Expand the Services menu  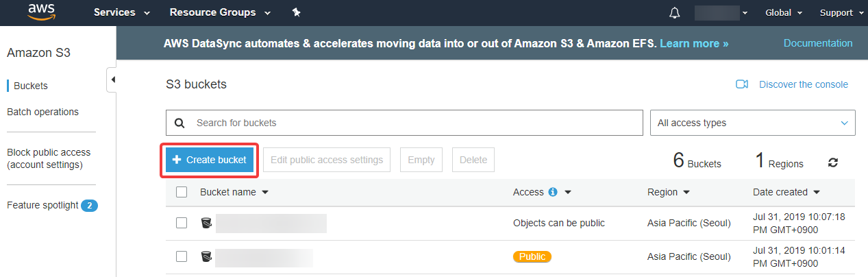(122, 12)
